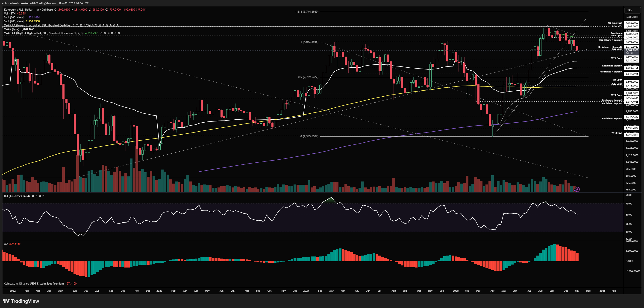Click the 1.618 Fibonacci level label
The height and width of the screenshot is (308, 644).
(306, 12)
